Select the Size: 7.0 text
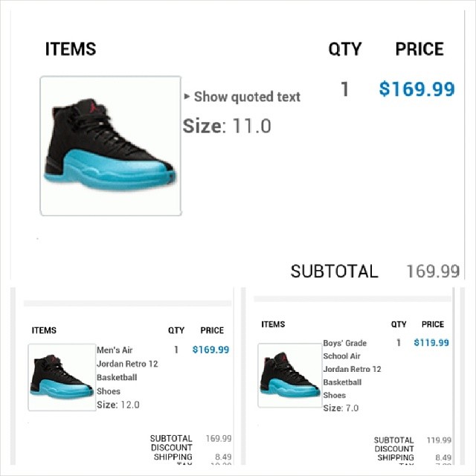The height and width of the screenshot is (476, 476). 341,408
